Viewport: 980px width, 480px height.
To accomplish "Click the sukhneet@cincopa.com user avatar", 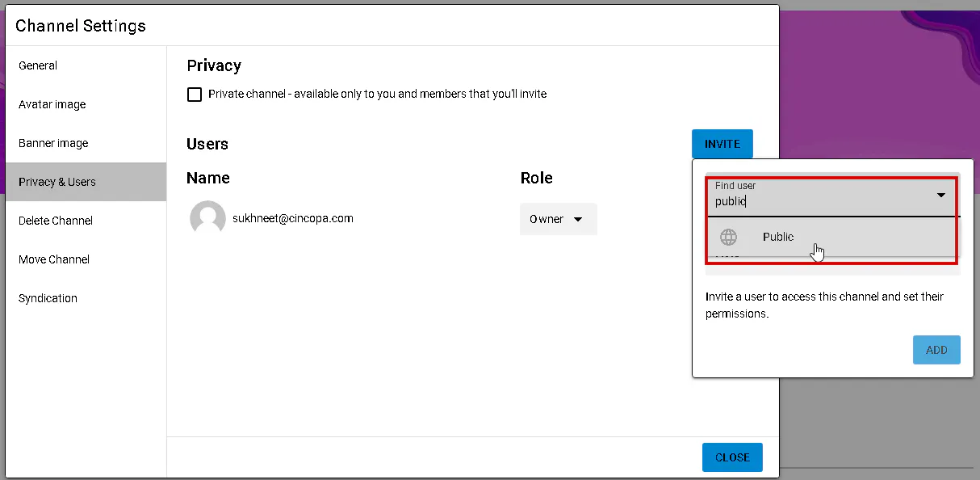I will tap(207, 218).
